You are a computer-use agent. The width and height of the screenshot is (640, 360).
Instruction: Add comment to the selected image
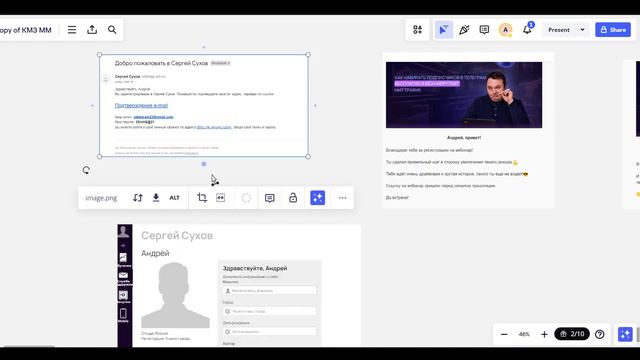click(269, 198)
